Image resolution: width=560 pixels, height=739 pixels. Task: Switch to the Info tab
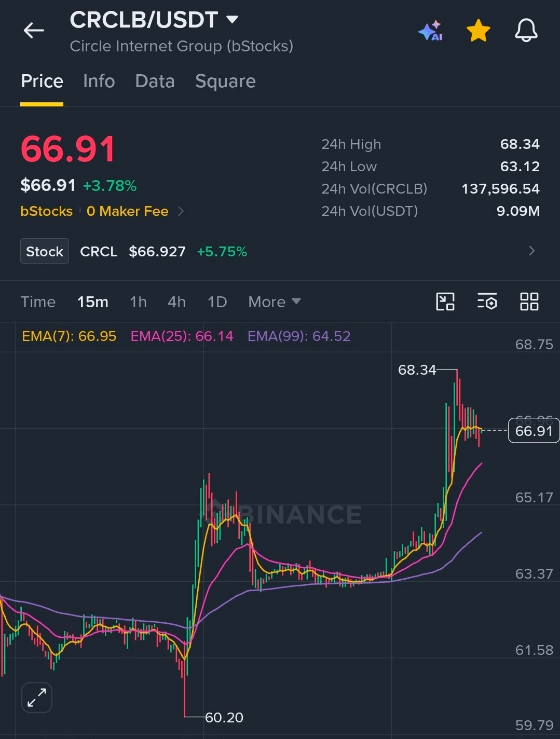[x=99, y=81]
